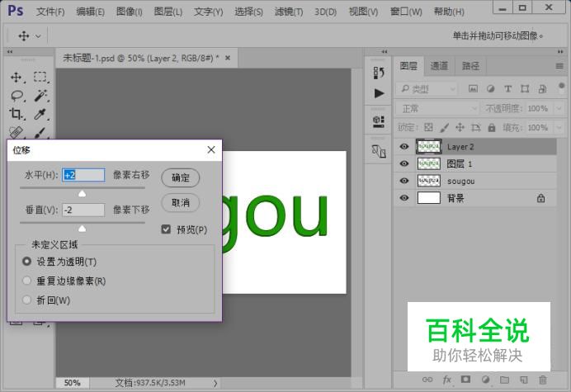Hide the Layer 2 layer
571x392 pixels.
403,146
